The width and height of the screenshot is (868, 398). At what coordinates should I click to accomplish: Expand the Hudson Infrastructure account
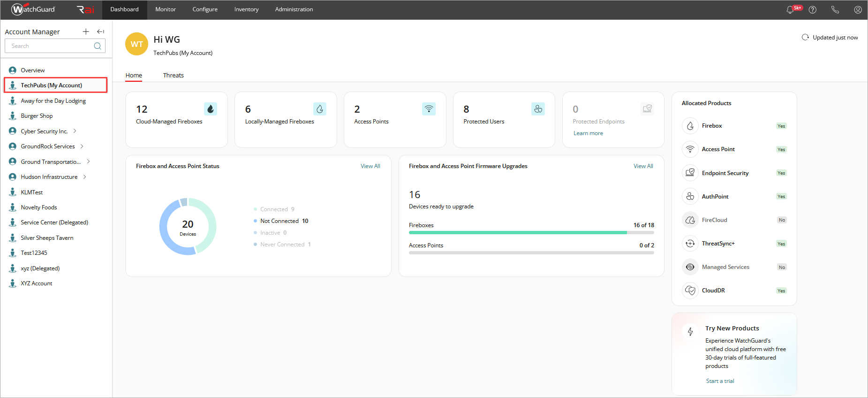coord(85,176)
